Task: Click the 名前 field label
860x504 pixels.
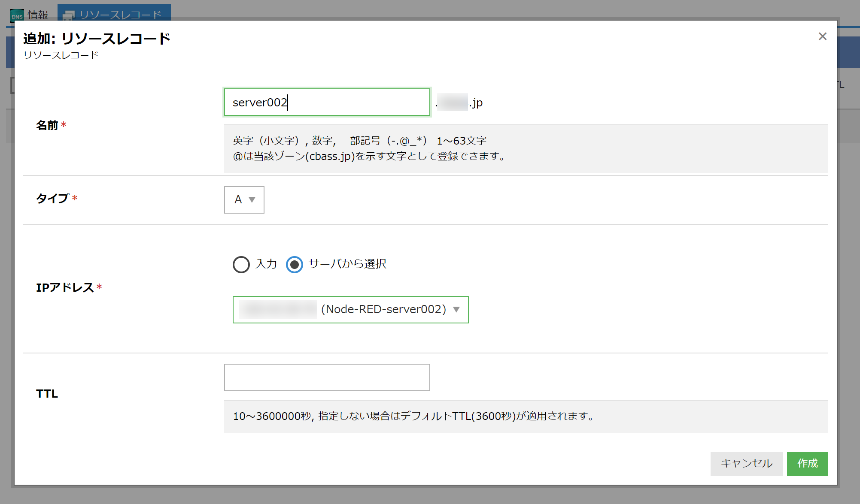Action: (x=47, y=125)
